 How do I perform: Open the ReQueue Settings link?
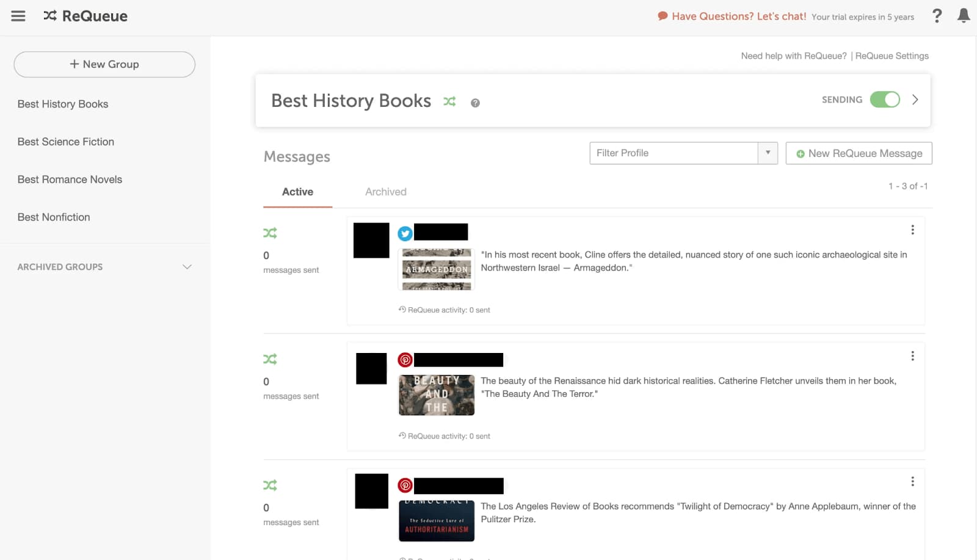[892, 56]
